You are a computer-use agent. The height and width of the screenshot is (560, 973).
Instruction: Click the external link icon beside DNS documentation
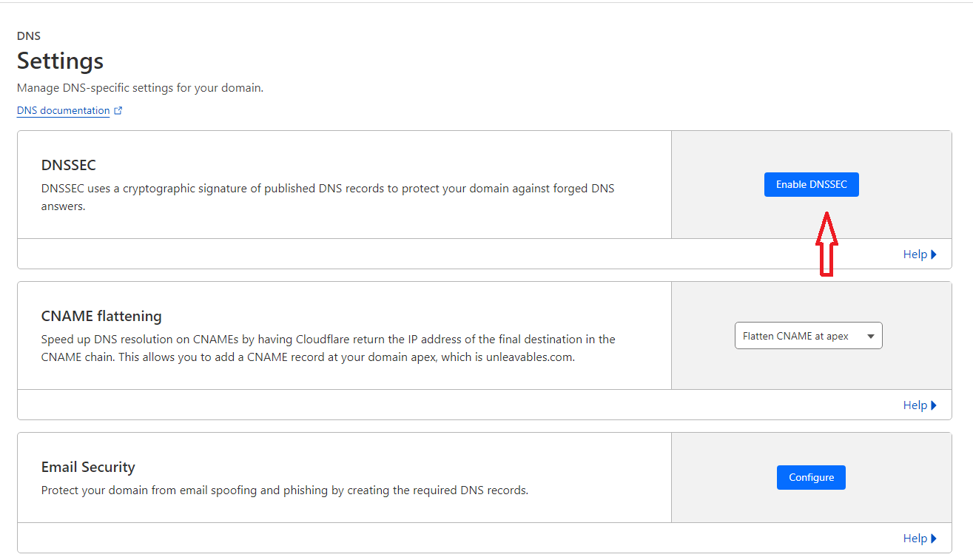point(118,109)
